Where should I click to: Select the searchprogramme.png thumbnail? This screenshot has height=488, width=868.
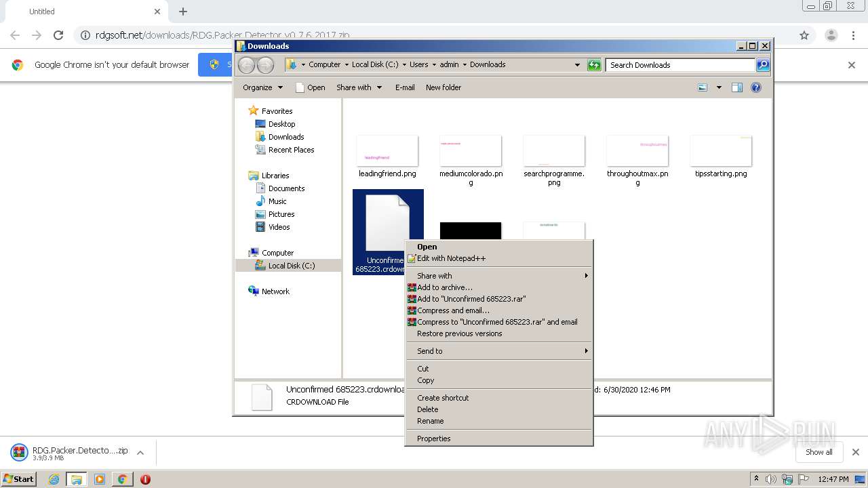pyautogui.click(x=554, y=151)
